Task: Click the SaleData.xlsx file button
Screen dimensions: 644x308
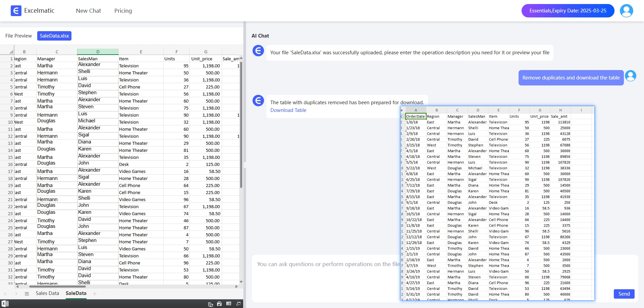Action: pos(54,36)
